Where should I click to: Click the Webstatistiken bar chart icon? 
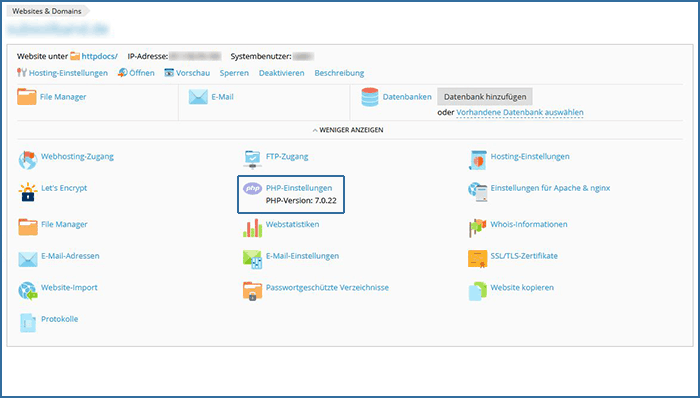(252, 228)
